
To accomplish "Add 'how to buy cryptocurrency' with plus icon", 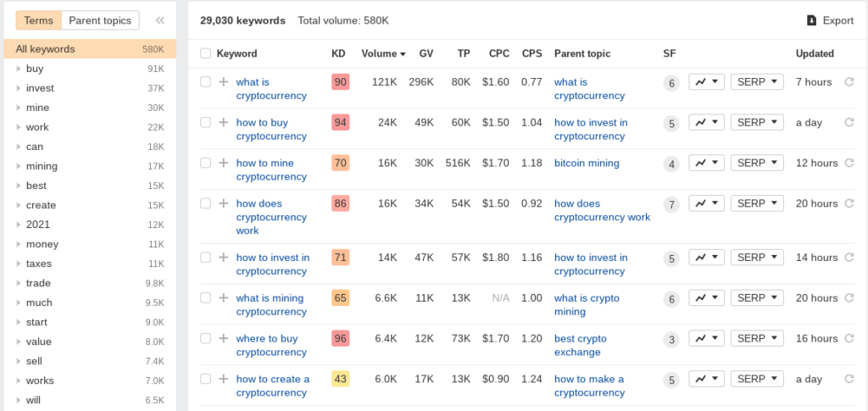I will (x=223, y=122).
